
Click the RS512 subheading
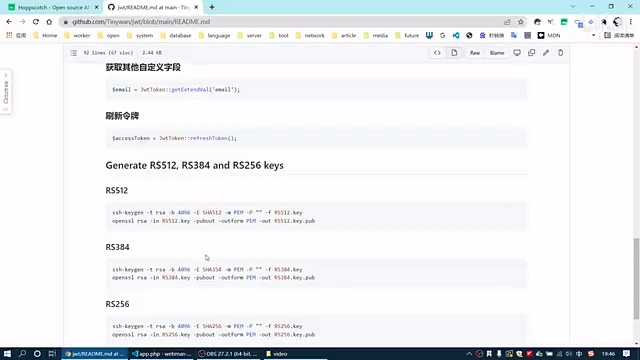click(117, 191)
